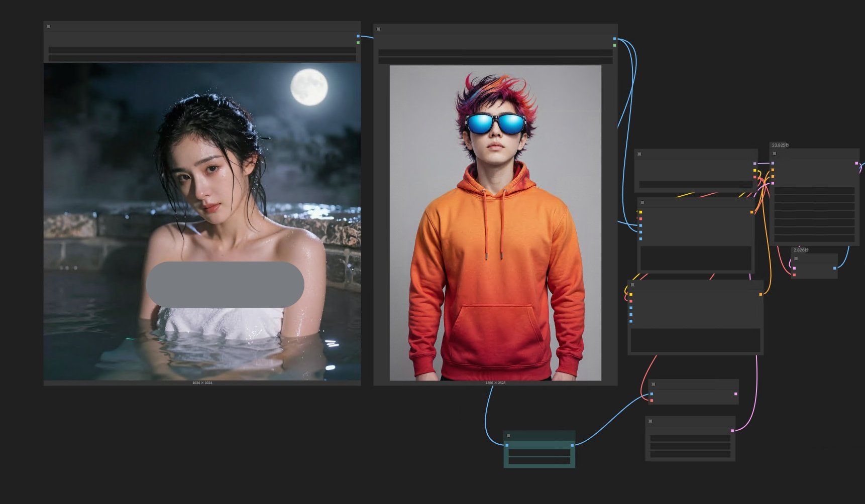The height and width of the screenshot is (504, 865).
Task: Click the teal node's blue output port
Action: pyautogui.click(x=572, y=445)
